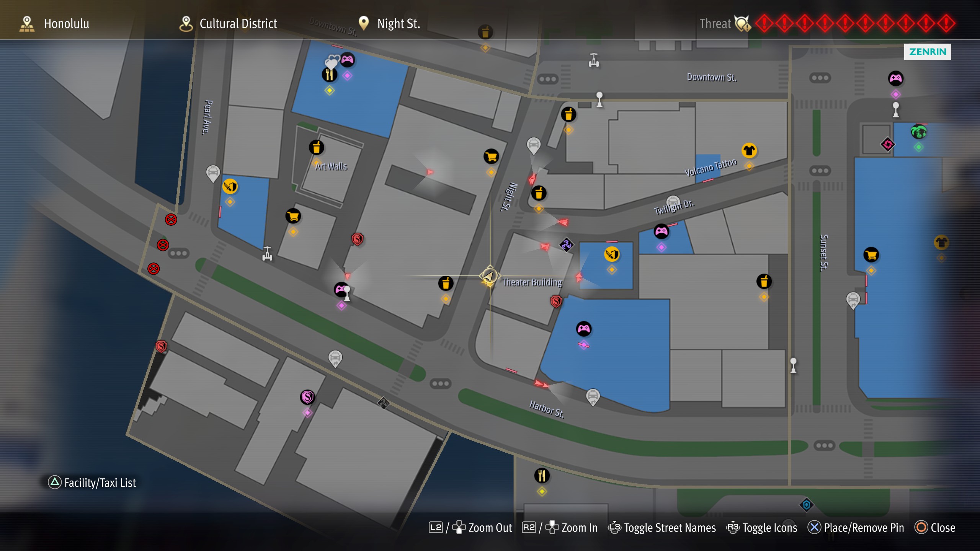Click the restaurant icon below Harbor St.
Image resolution: width=980 pixels, height=551 pixels.
pyautogui.click(x=542, y=476)
